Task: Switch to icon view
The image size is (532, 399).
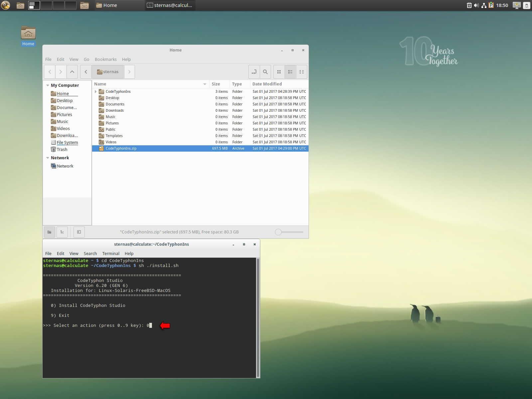Action: coord(279,72)
